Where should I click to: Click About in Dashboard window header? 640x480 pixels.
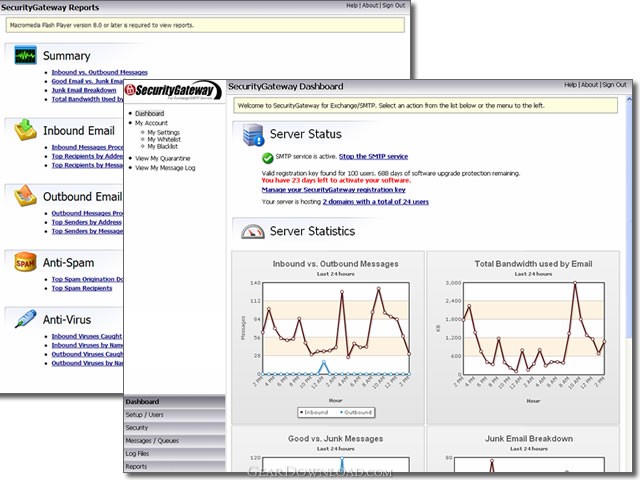(589, 85)
